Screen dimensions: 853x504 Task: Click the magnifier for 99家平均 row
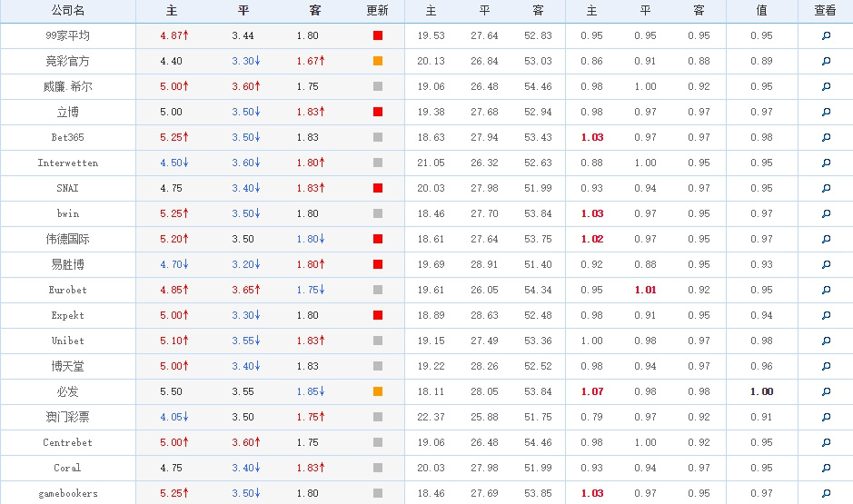tap(826, 36)
